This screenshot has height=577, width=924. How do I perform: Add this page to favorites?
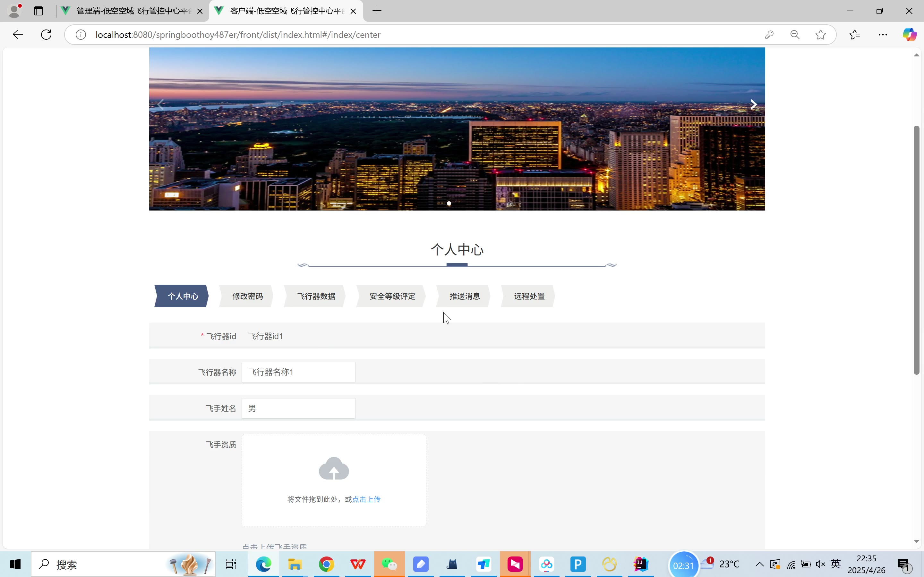tap(820, 35)
